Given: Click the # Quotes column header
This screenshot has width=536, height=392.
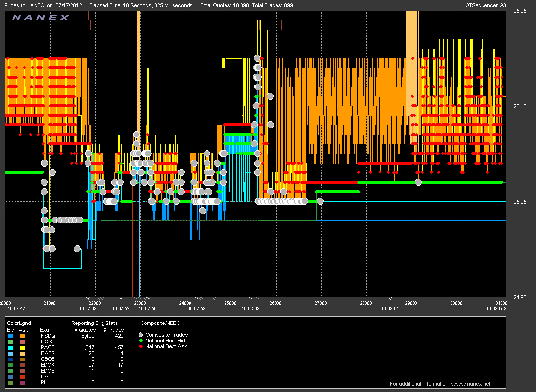Looking at the screenshot, I should [85, 330].
